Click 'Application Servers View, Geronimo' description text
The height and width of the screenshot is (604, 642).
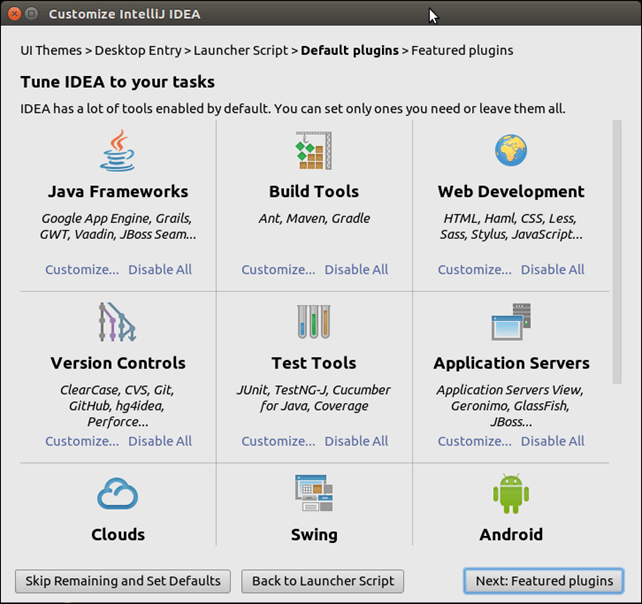[x=511, y=405]
